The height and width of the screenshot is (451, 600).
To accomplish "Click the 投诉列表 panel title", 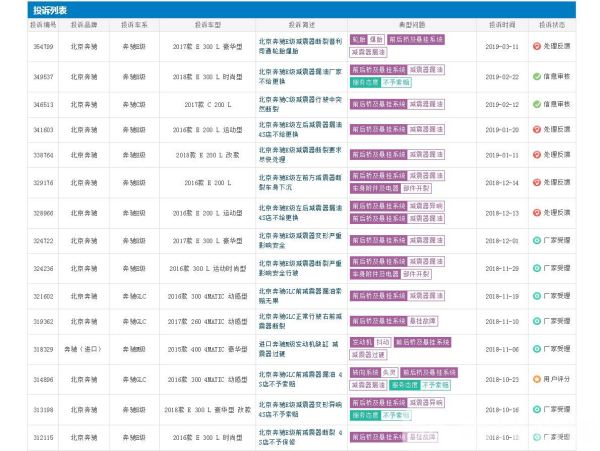I will (50, 10).
